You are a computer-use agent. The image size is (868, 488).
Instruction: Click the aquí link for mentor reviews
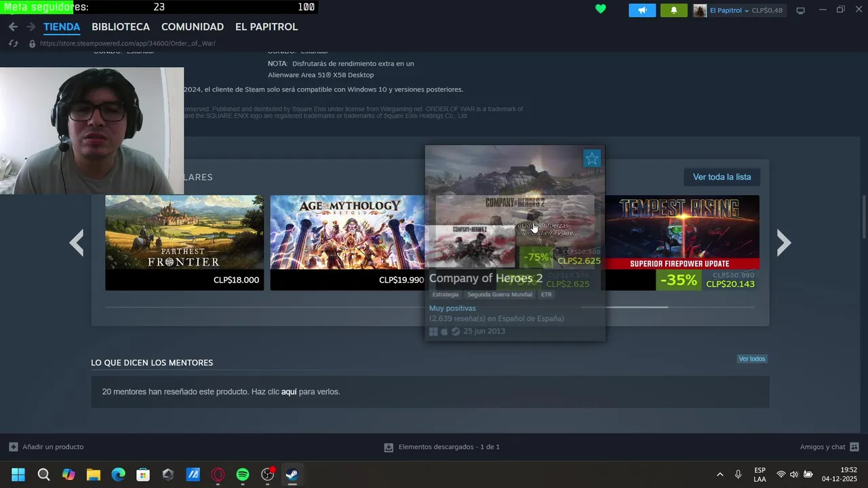click(289, 392)
